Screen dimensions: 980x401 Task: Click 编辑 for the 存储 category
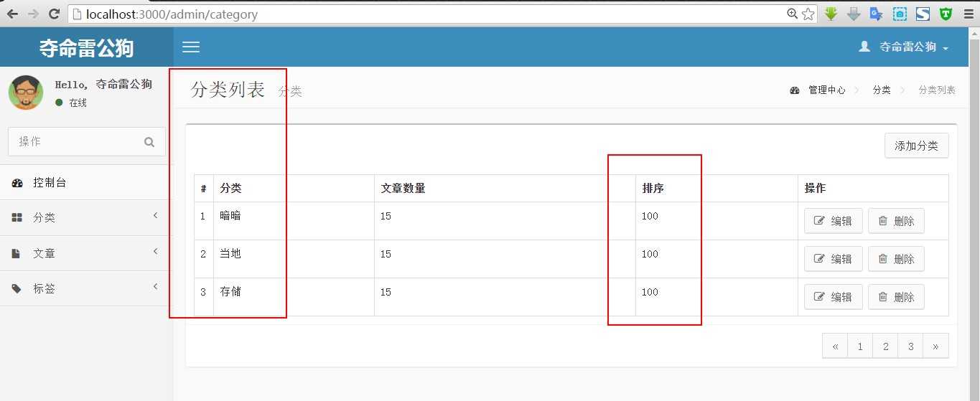tap(833, 297)
